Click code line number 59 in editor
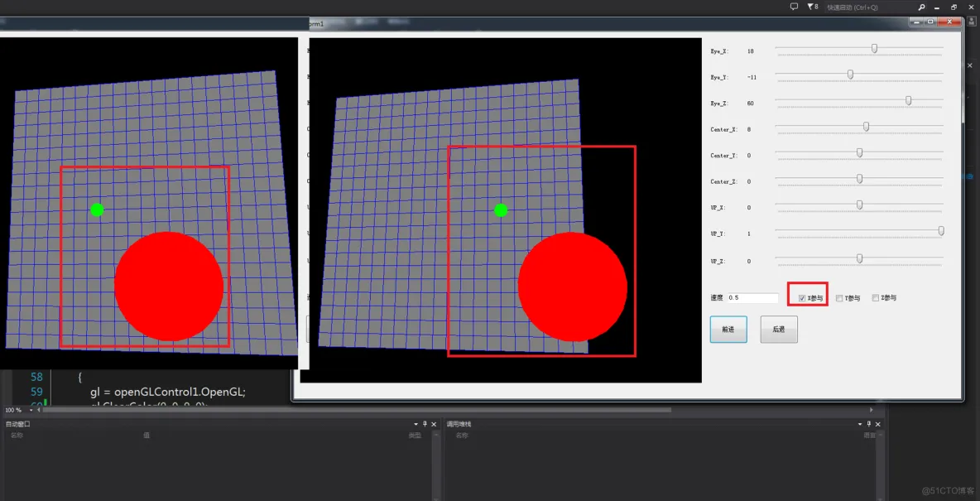This screenshot has height=501, width=980. 36,393
